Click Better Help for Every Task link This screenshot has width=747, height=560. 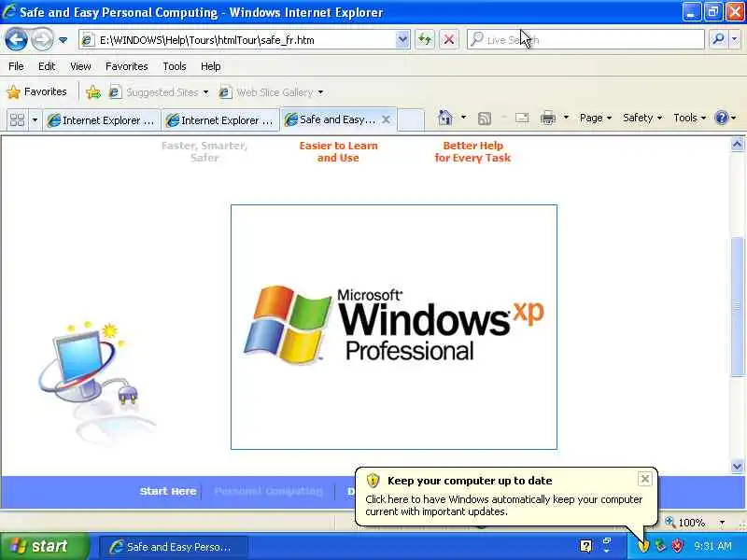tap(472, 152)
